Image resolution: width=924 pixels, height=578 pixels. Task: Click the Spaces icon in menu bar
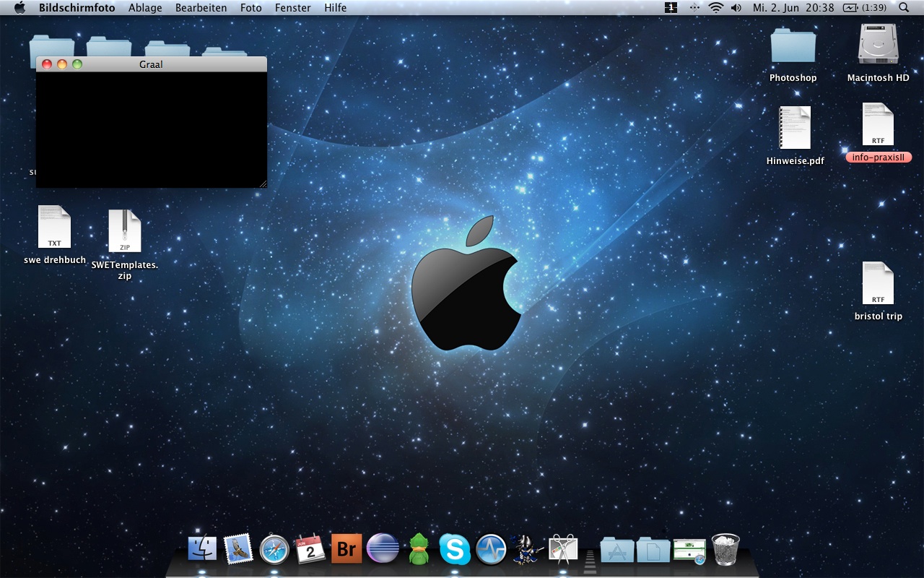pos(671,7)
